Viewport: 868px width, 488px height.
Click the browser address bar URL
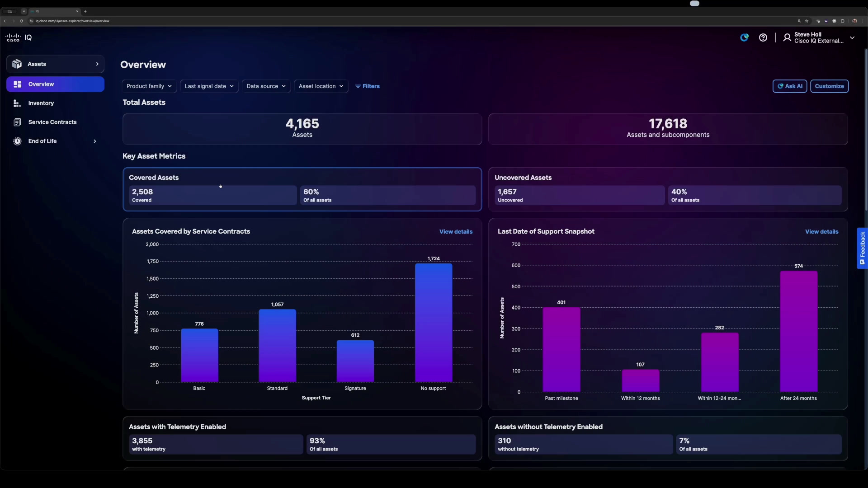coord(72,21)
